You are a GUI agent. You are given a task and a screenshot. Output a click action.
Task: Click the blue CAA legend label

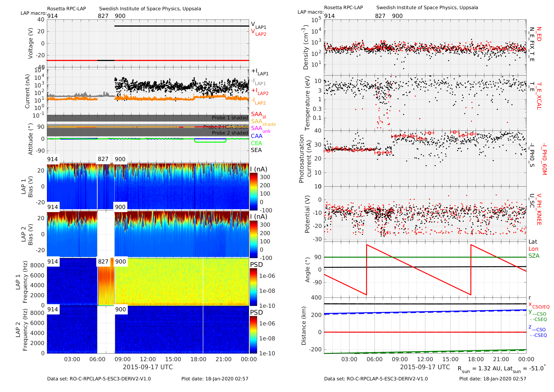[x=256, y=136]
